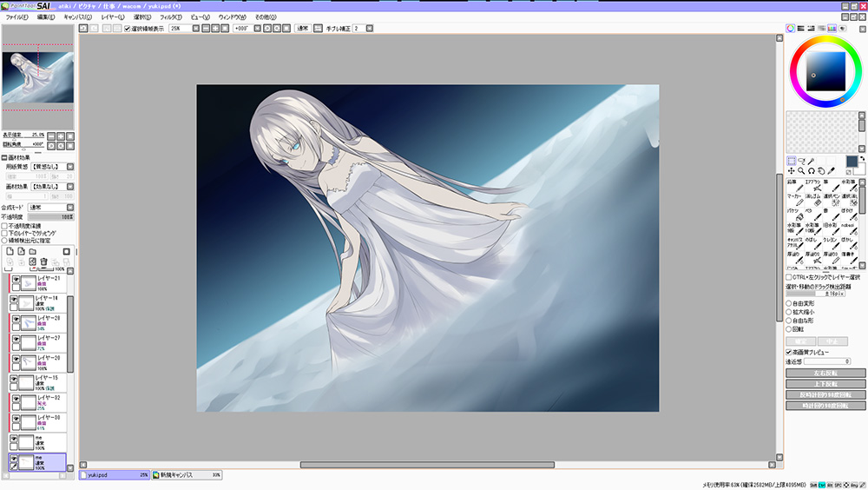Choose the バケツ bucket fill tool

point(794,215)
